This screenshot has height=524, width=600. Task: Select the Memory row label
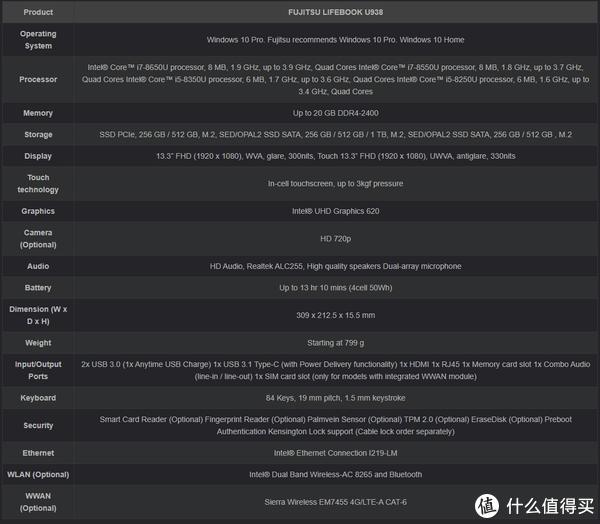pos(38,113)
